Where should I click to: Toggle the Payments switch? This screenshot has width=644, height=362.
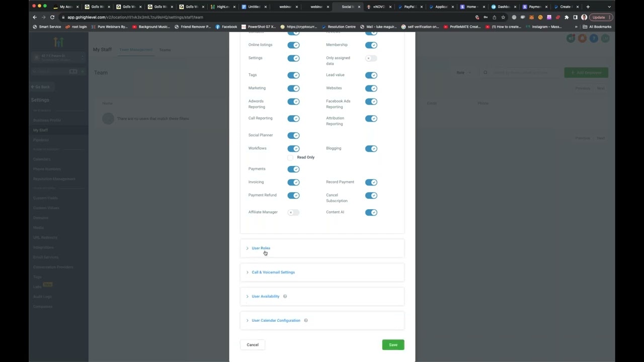(293, 169)
